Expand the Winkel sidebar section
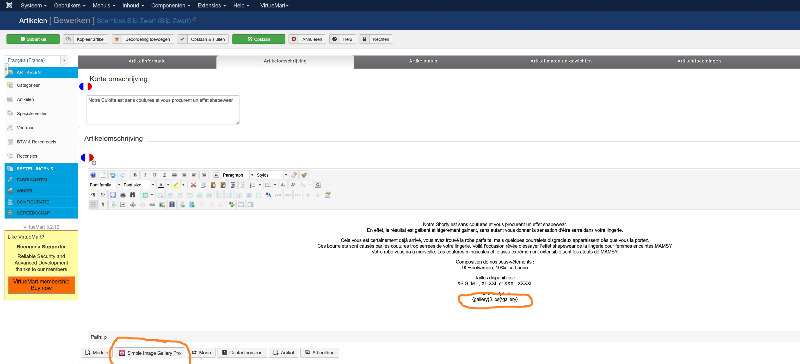Image resolution: width=800 pixels, height=364 pixels. [41, 190]
